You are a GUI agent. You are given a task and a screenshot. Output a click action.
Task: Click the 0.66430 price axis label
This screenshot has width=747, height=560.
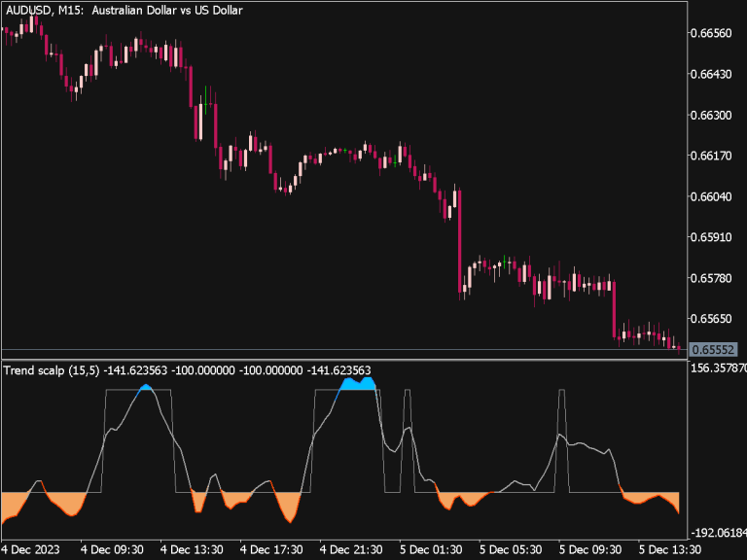coord(711,74)
